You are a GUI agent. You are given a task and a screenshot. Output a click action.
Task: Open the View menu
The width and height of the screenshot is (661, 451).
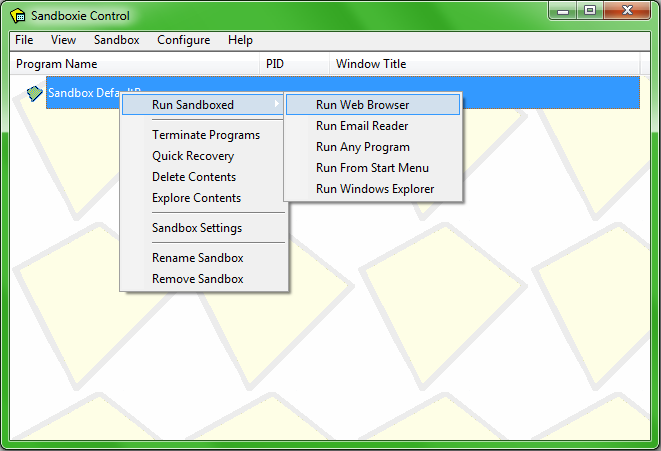click(63, 40)
